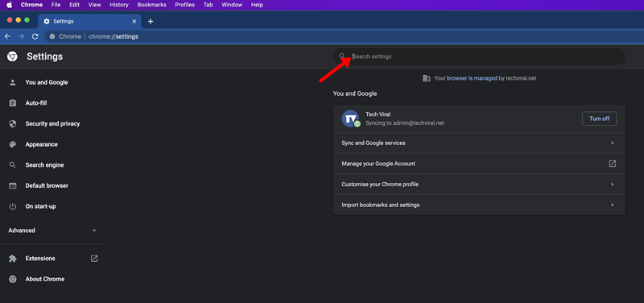Click the person icon for You and Google
Viewport: 644px width, 303px height.
click(x=13, y=82)
